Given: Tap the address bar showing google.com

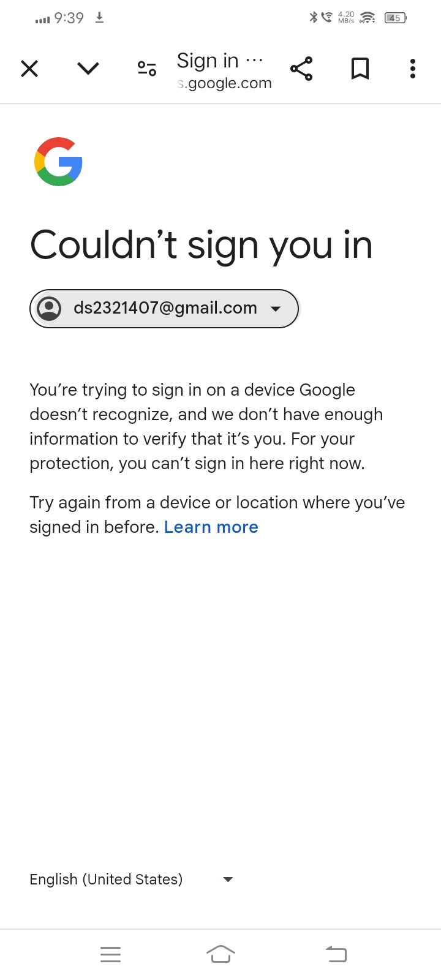Looking at the screenshot, I should click(224, 84).
